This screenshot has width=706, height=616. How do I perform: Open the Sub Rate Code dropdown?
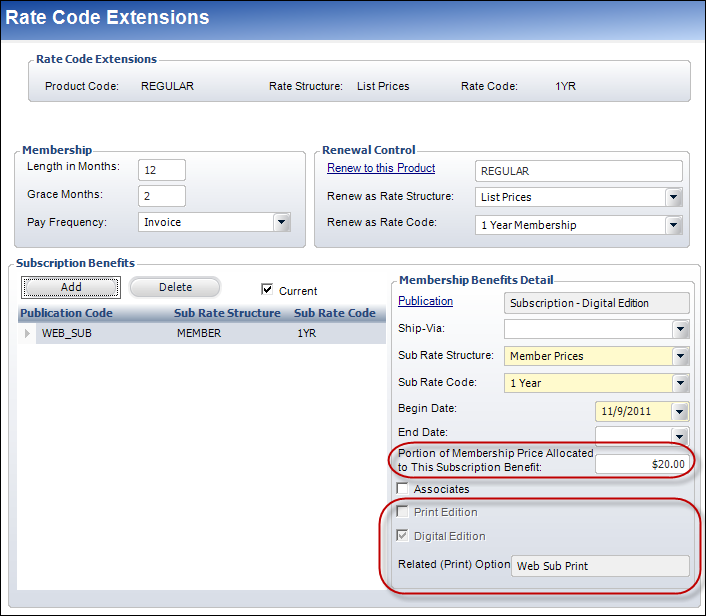(x=681, y=383)
